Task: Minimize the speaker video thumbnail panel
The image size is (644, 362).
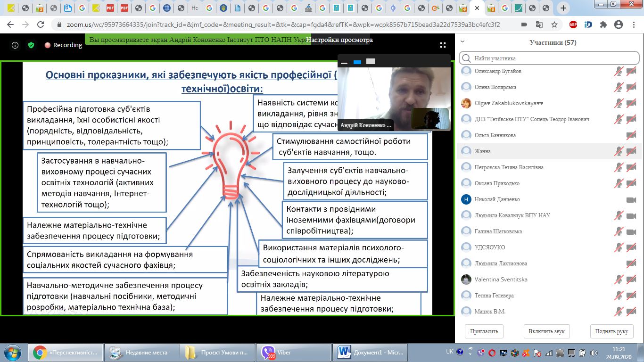Action: (344, 62)
